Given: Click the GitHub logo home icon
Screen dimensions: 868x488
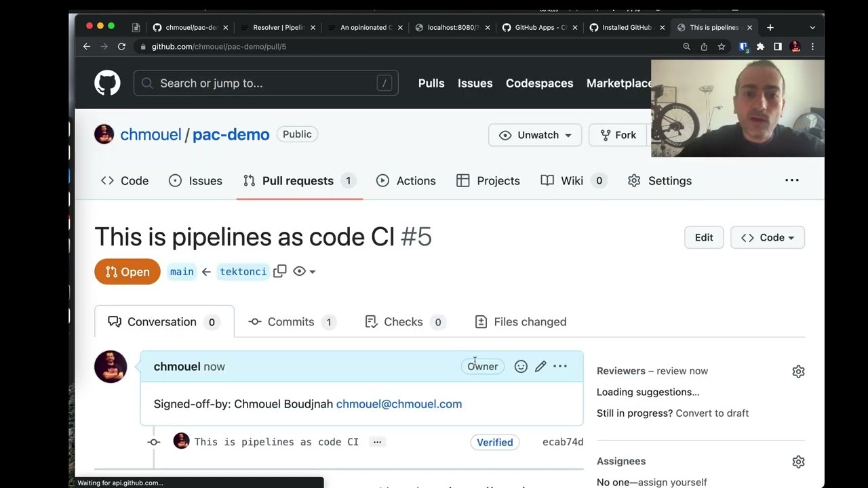Looking at the screenshot, I should [x=107, y=83].
